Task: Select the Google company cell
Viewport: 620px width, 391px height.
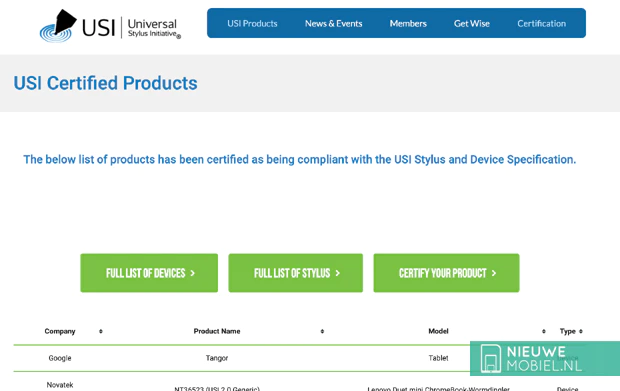Action: pyautogui.click(x=60, y=358)
